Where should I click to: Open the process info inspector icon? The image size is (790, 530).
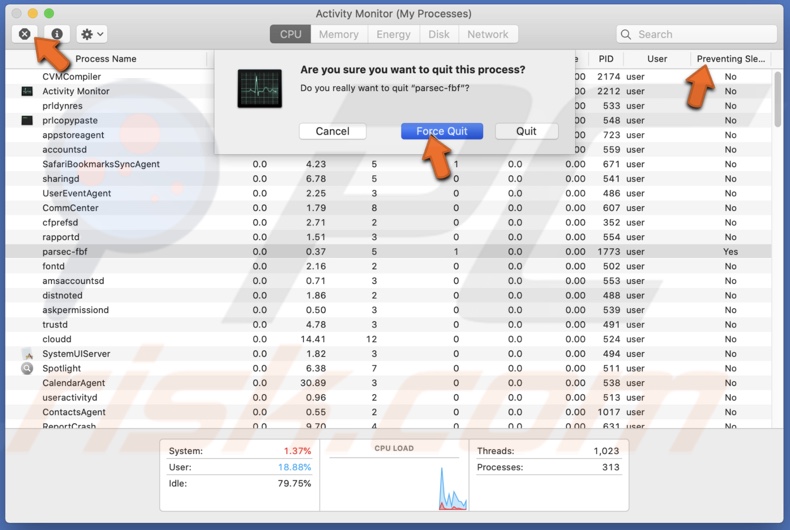point(57,34)
